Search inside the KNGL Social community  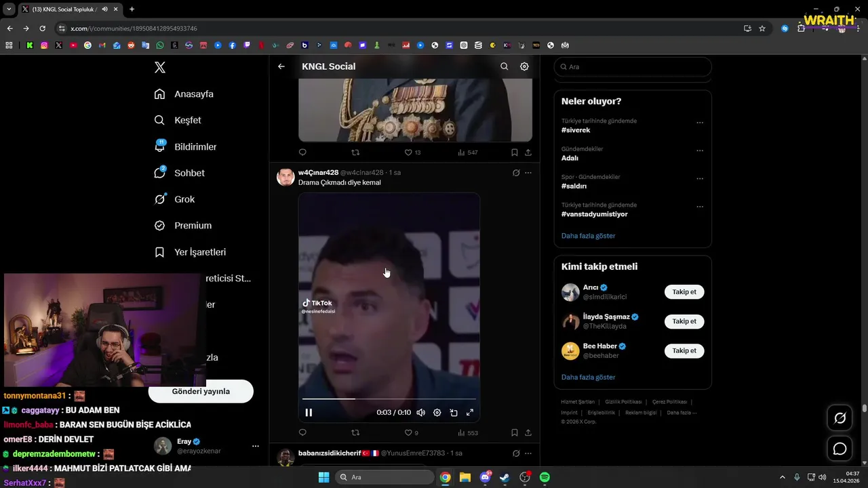pos(504,66)
